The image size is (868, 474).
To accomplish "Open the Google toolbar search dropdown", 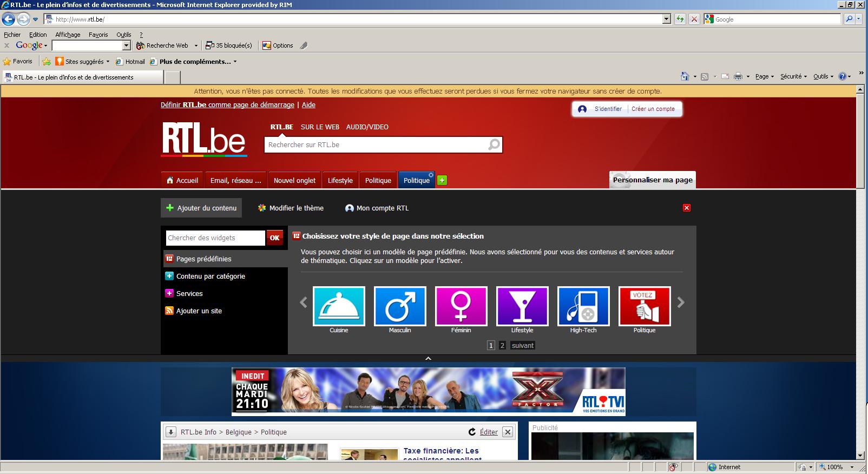I will click(127, 45).
